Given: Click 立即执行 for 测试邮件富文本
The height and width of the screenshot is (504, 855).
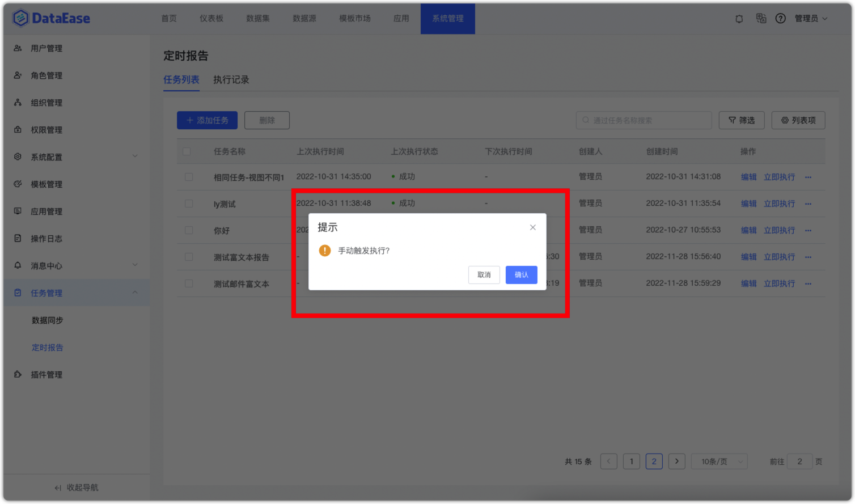Looking at the screenshot, I should pos(779,283).
